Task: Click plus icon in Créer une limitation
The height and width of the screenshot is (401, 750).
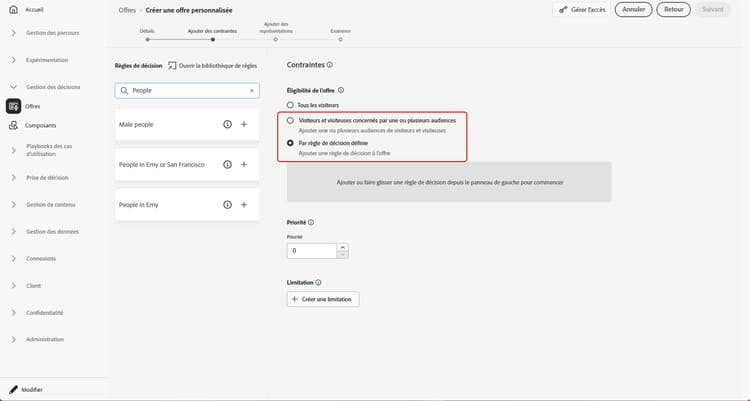Action: 295,299
